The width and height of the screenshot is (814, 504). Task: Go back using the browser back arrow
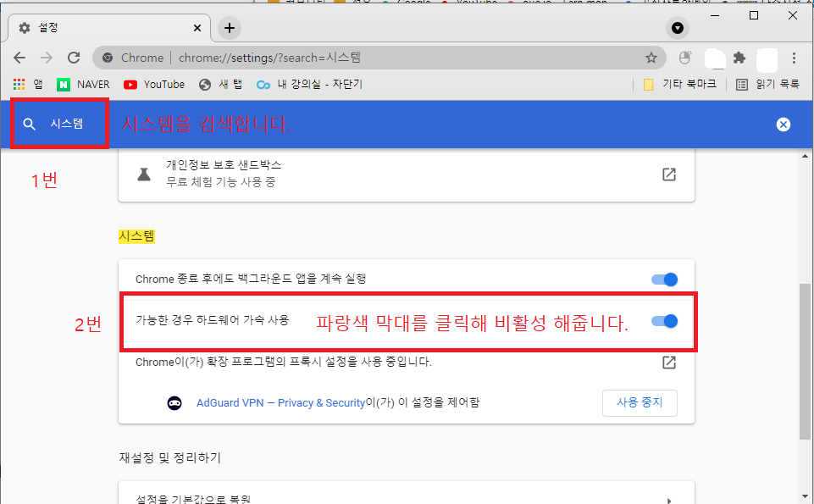tap(19, 58)
